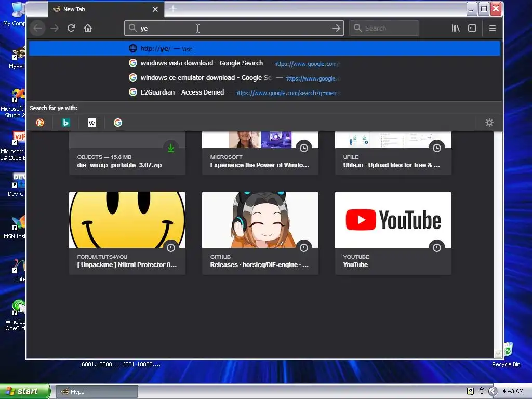Search ye with Google icon
532x399 pixels.
pyautogui.click(x=118, y=123)
